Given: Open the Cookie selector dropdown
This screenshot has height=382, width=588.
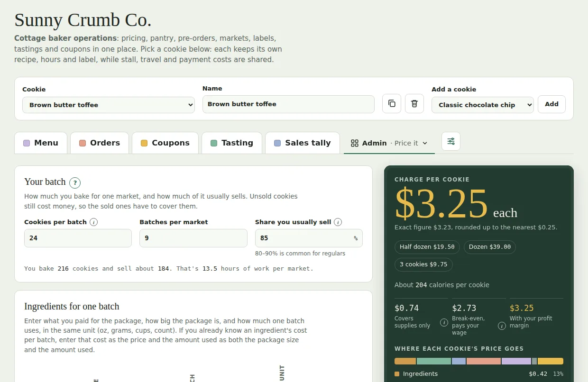Looking at the screenshot, I should coord(109,105).
